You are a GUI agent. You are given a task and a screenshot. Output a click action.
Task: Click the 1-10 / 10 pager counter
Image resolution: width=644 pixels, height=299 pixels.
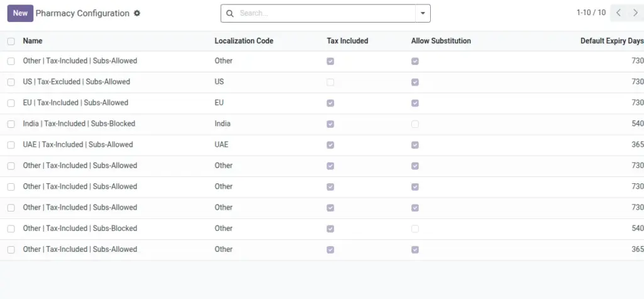coord(591,13)
